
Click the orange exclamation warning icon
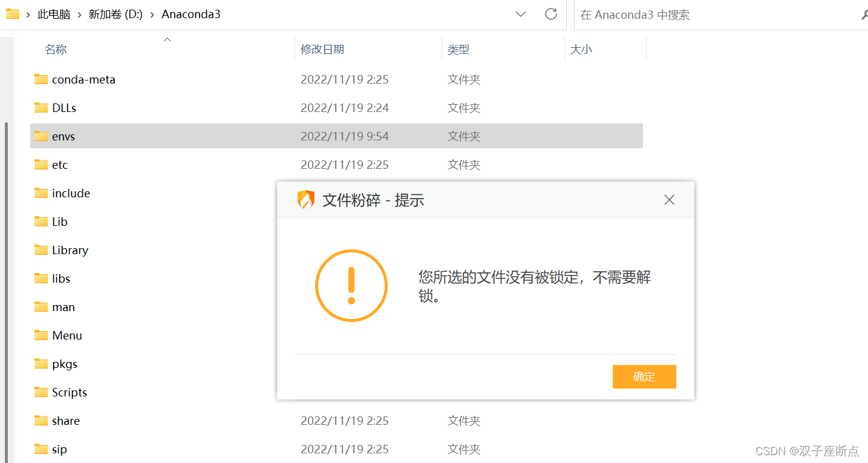click(x=351, y=285)
